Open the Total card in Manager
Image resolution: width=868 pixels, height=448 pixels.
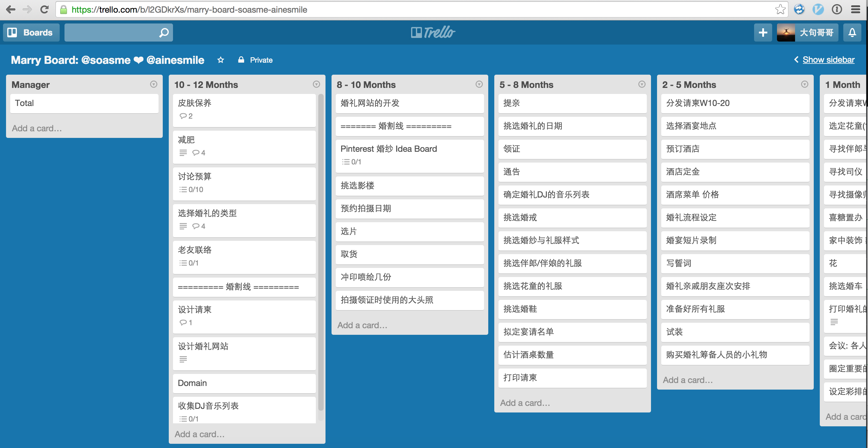pos(85,103)
